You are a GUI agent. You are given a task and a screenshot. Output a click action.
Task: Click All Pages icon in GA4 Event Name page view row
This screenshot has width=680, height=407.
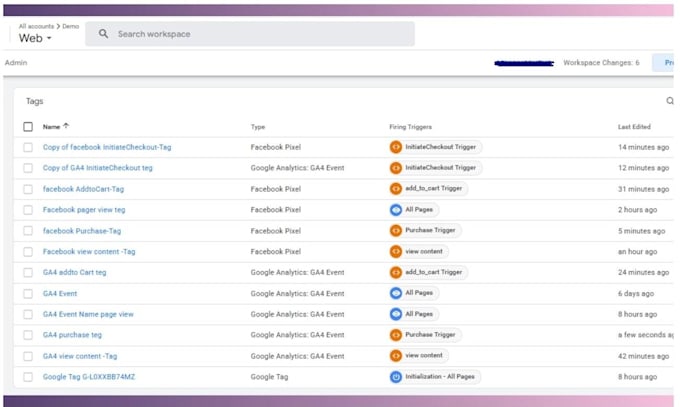click(396, 314)
